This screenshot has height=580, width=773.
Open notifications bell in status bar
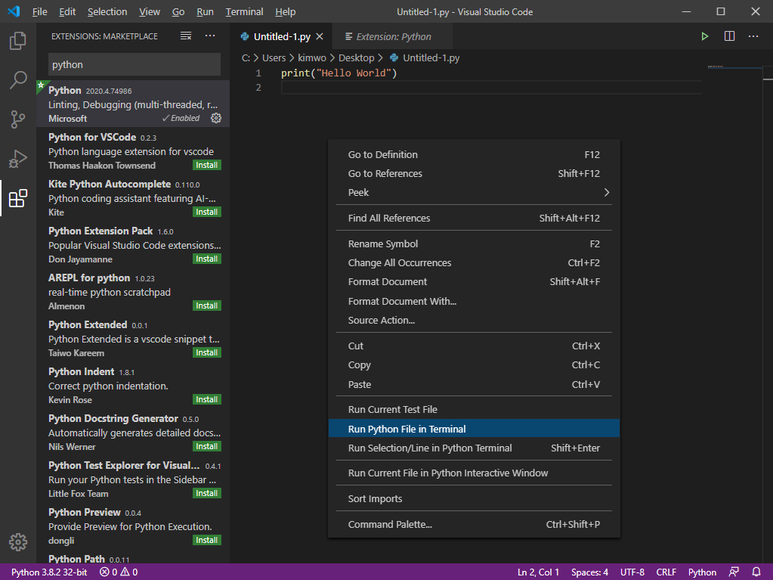[756, 572]
